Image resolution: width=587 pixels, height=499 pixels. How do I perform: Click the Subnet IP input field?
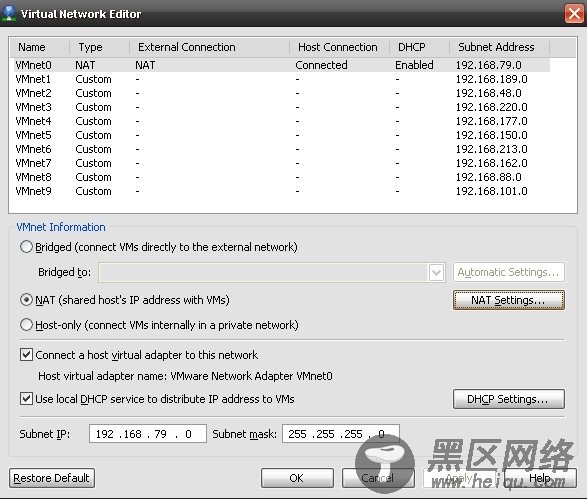(x=148, y=434)
